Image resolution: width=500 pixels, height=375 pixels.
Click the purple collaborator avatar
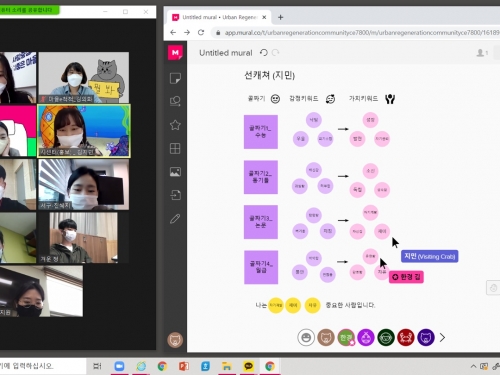click(x=366, y=337)
